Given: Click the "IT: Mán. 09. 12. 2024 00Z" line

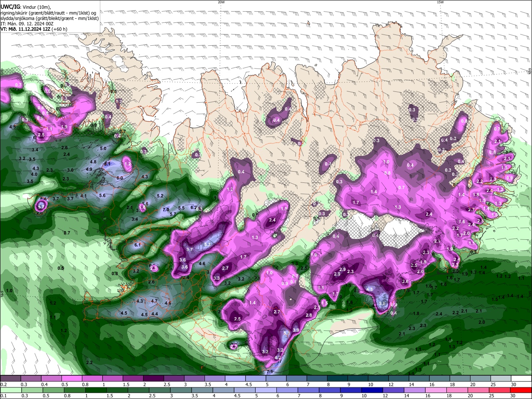Looking at the screenshot, I should coord(28,24).
